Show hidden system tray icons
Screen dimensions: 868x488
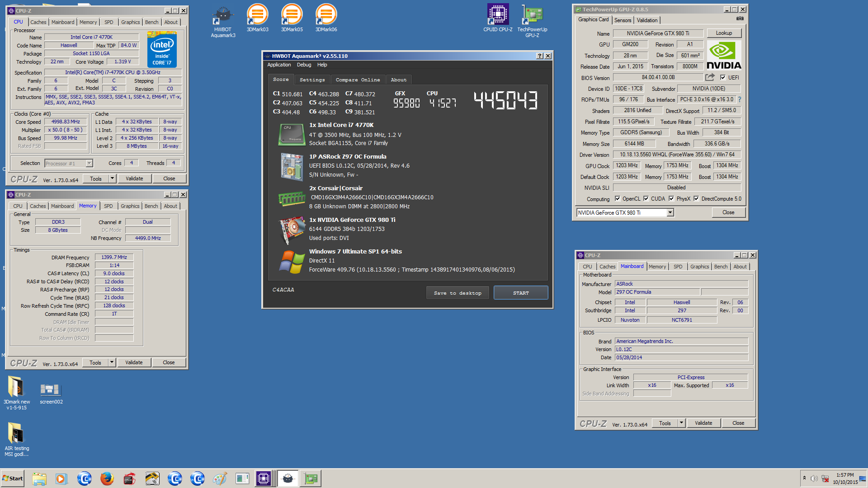click(x=804, y=478)
